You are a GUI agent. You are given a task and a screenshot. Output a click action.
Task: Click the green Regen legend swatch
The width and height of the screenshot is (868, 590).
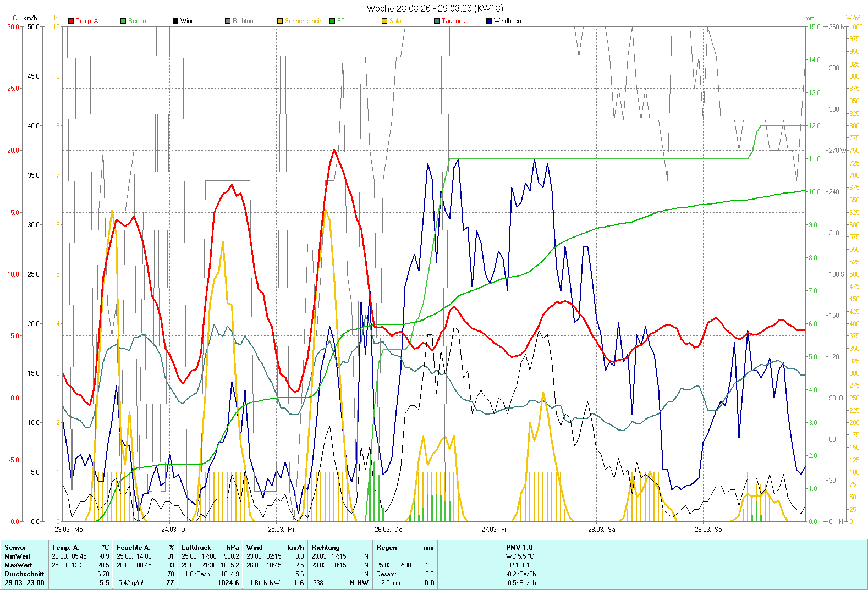(x=123, y=21)
